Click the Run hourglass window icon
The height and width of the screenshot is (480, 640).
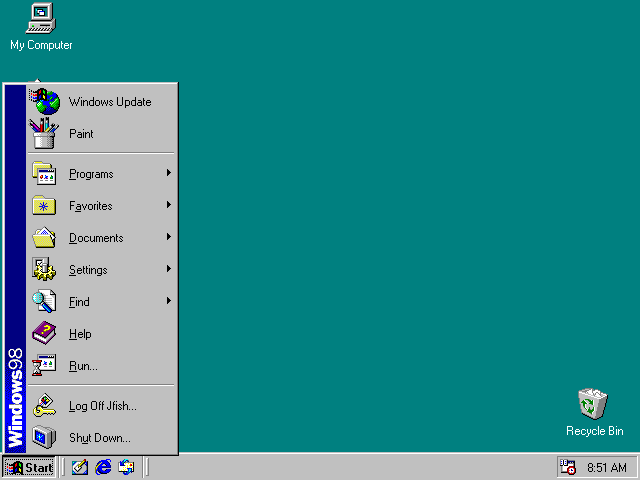44,365
